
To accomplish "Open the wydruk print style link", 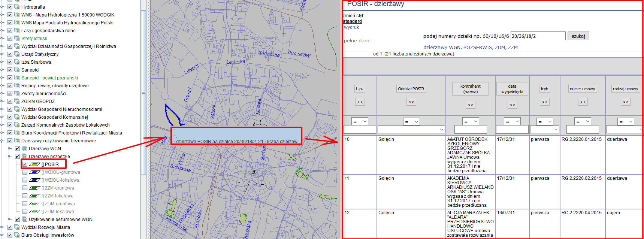I will point(351,27).
